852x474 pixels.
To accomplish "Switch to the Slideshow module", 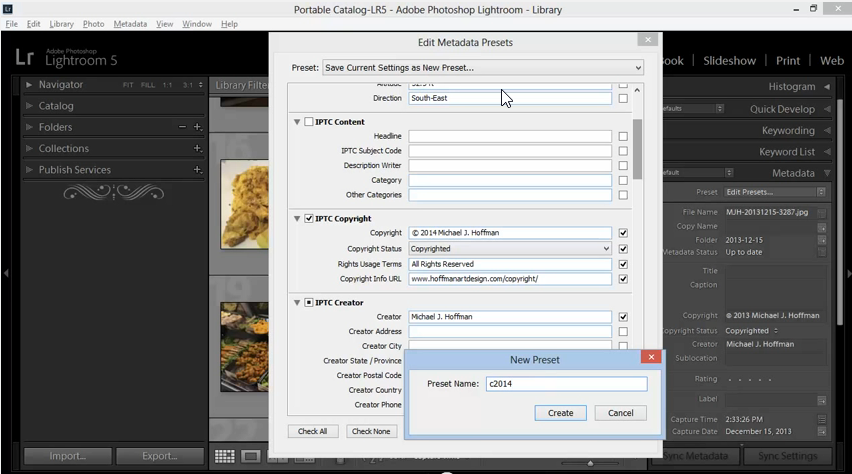I will pyautogui.click(x=729, y=61).
